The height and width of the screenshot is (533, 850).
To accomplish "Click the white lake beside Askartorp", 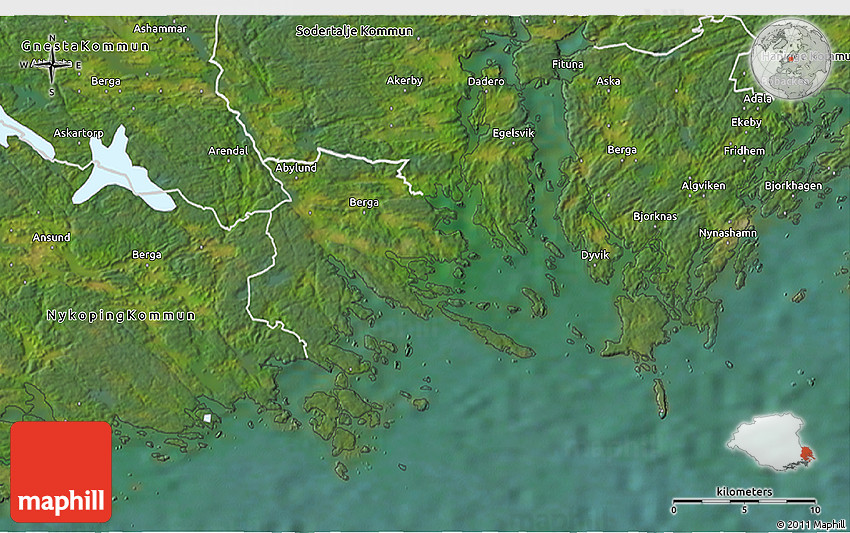I will (125, 173).
